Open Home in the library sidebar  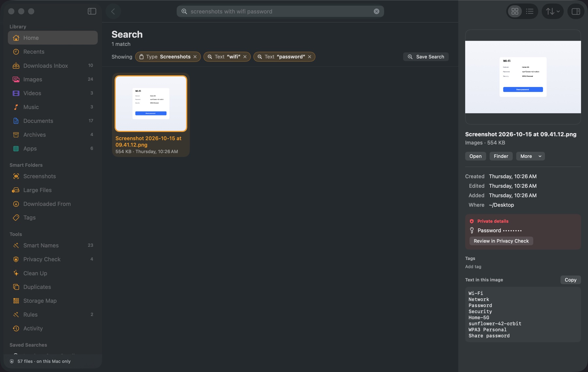coord(53,38)
